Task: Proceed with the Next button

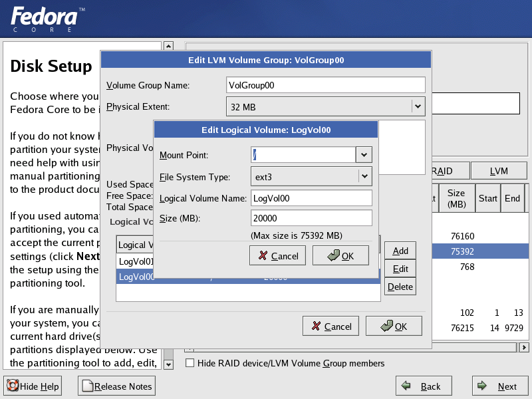Action: click(500, 386)
